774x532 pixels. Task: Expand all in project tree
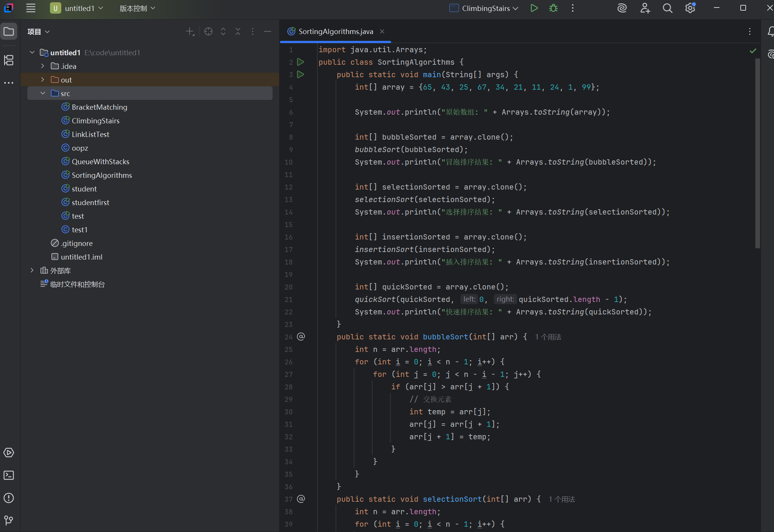(x=223, y=31)
